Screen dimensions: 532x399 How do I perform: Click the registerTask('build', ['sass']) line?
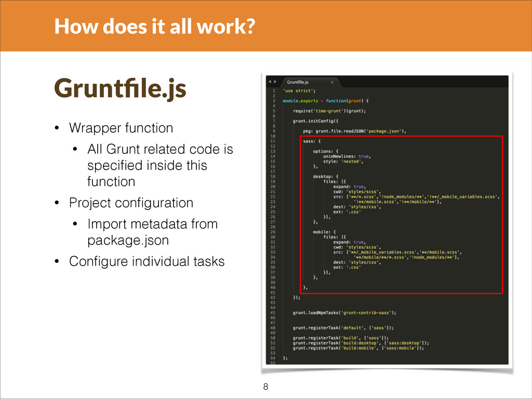pos(341,338)
